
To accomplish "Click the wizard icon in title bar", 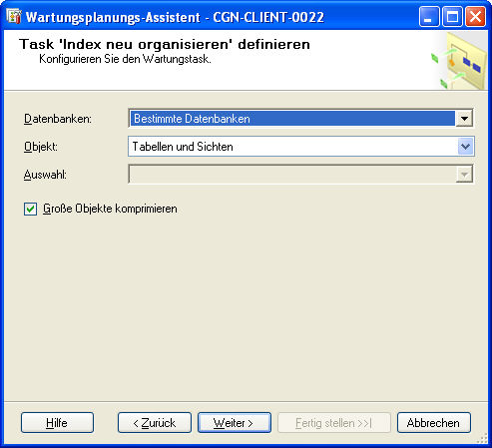I will (x=14, y=17).
